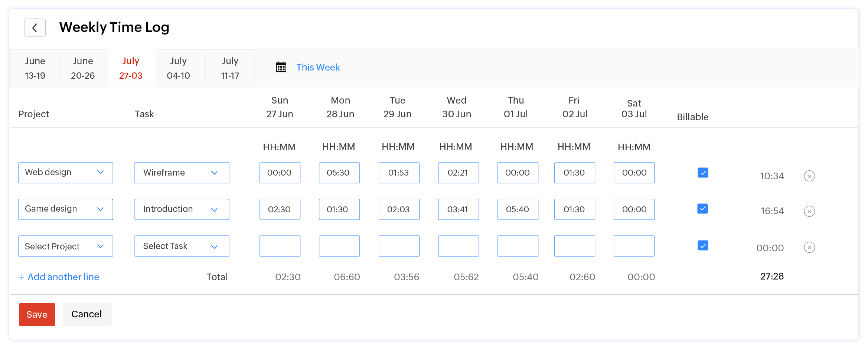Remove the Web design row
Screen dimensions: 868x353
click(x=809, y=176)
